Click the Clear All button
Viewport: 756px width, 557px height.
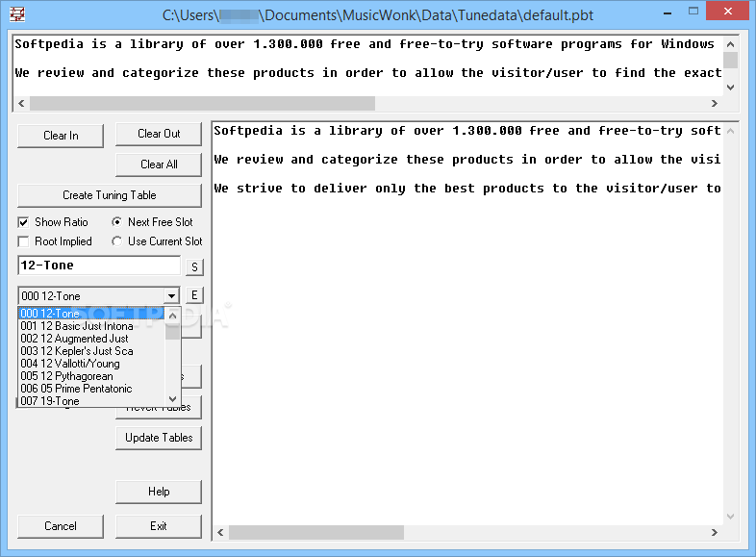pyautogui.click(x=159, y=165)
